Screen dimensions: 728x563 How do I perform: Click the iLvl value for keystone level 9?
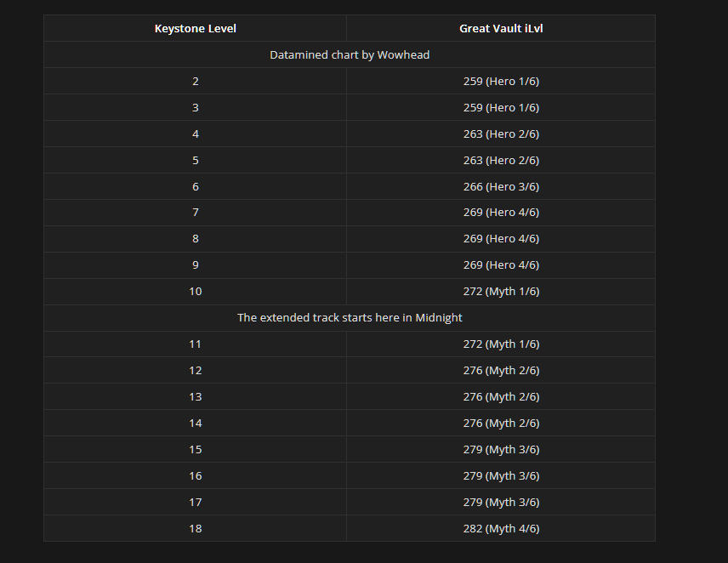[501, 264]
